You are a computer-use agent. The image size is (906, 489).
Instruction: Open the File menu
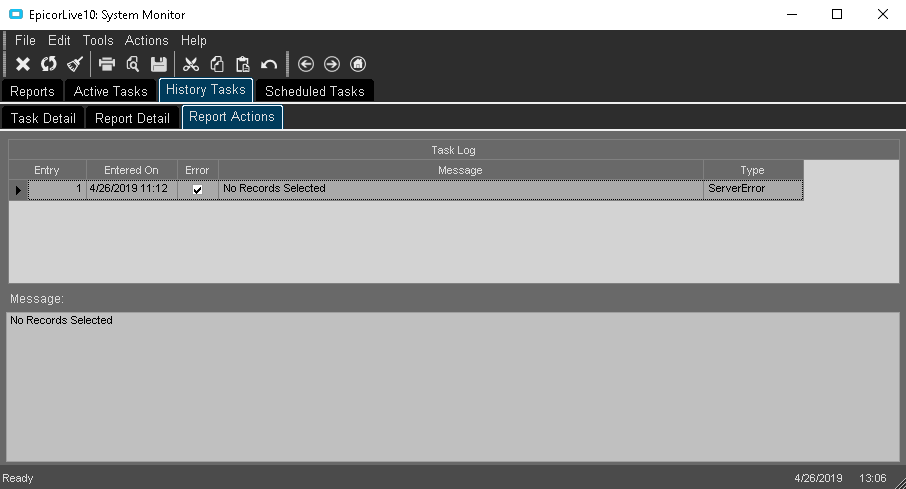25,40
